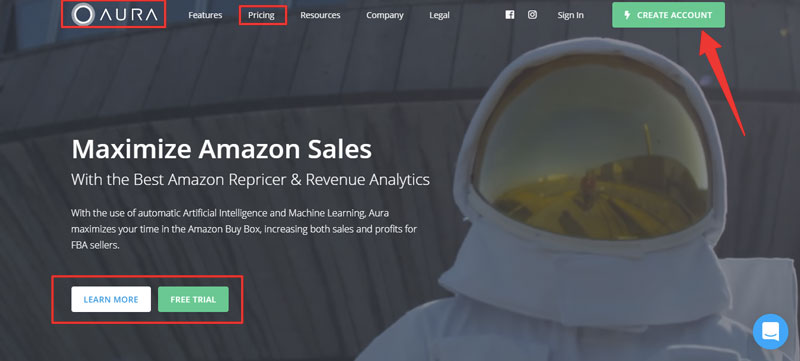Open the Resources navigation item
Screen dimensions: 800x361
pos(320,15)
